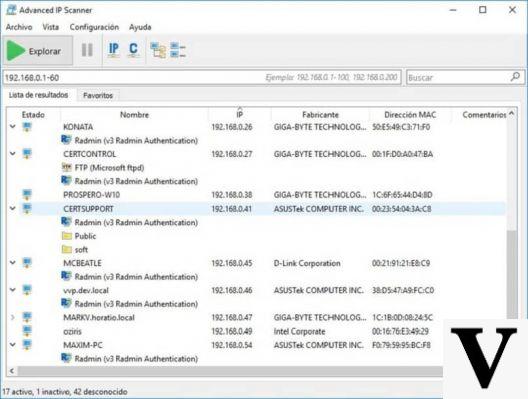Pause the scan with pause icon
The image size is (528, 399).
tap(87, 50)
